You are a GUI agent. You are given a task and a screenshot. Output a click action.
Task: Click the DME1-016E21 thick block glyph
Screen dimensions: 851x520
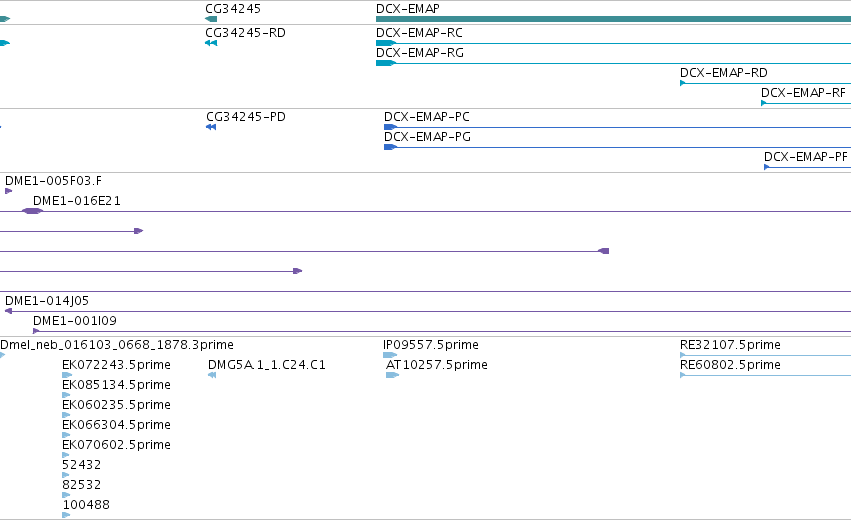pyautogui.click(x=32, y=211)
